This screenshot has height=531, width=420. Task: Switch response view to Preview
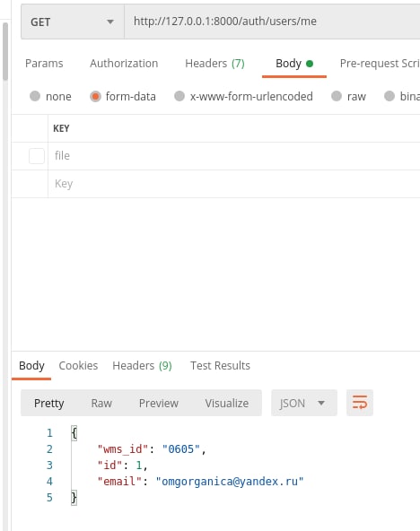[x=159, y=404]
